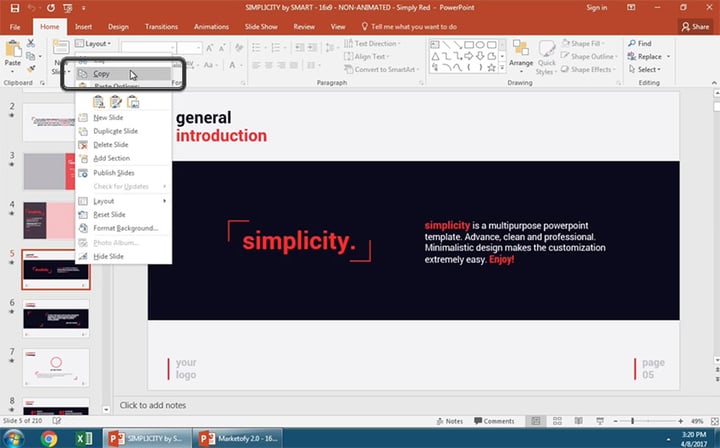
Task: Click the Bullets list icon
Action: click(257, 48)
